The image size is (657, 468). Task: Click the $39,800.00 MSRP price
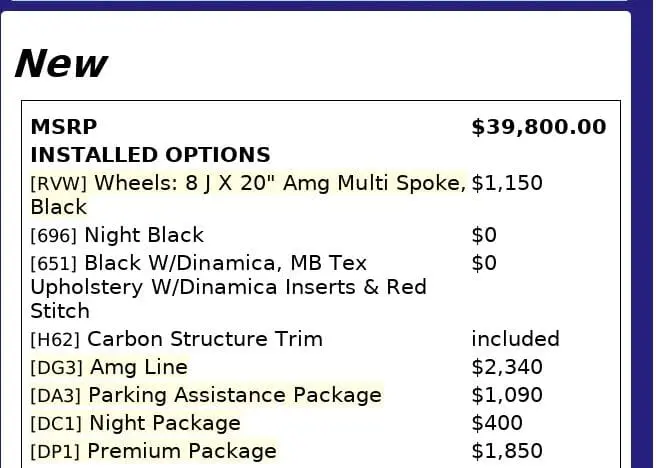click(x=538, y=127)
